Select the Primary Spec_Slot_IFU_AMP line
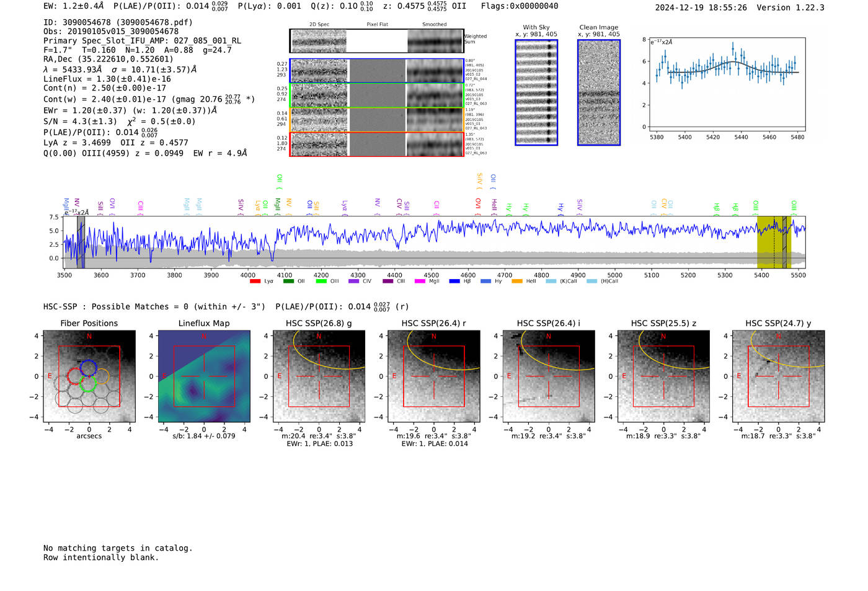The image size is (868, 591). [142, 41]
